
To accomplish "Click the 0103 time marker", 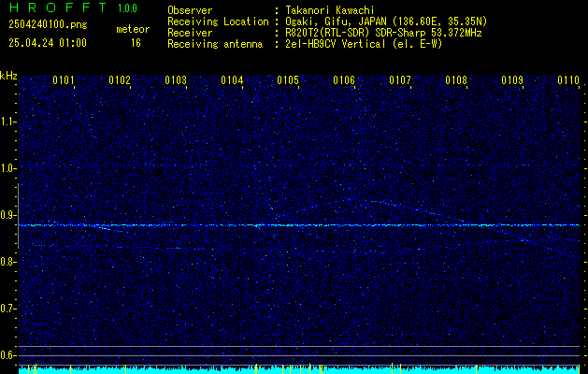I will pos(176,80).
